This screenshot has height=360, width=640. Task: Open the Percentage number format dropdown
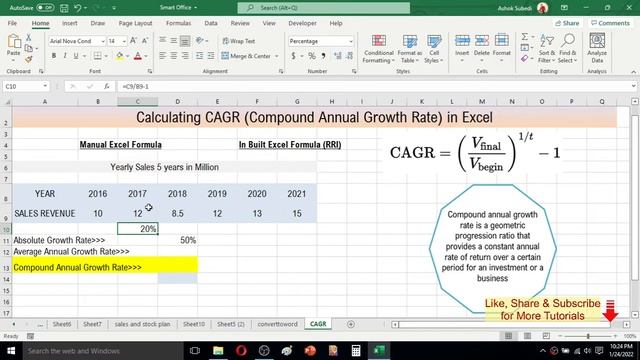click(351, 41)
